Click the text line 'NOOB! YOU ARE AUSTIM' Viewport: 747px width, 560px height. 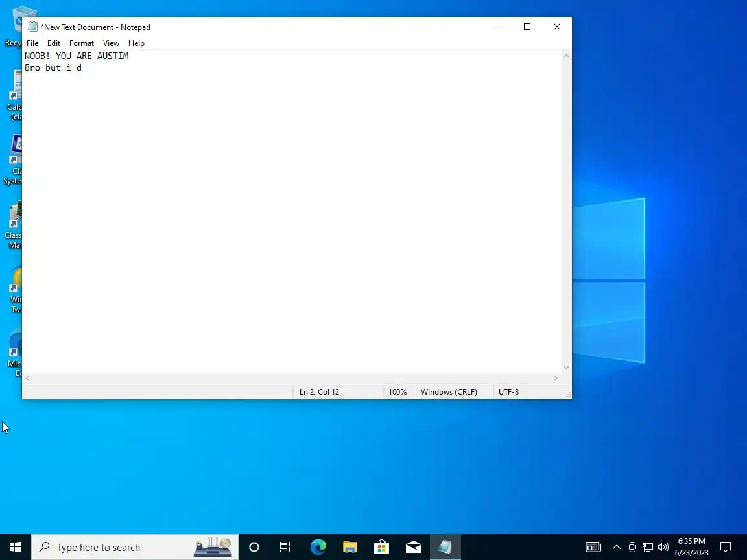coord(77,56)
